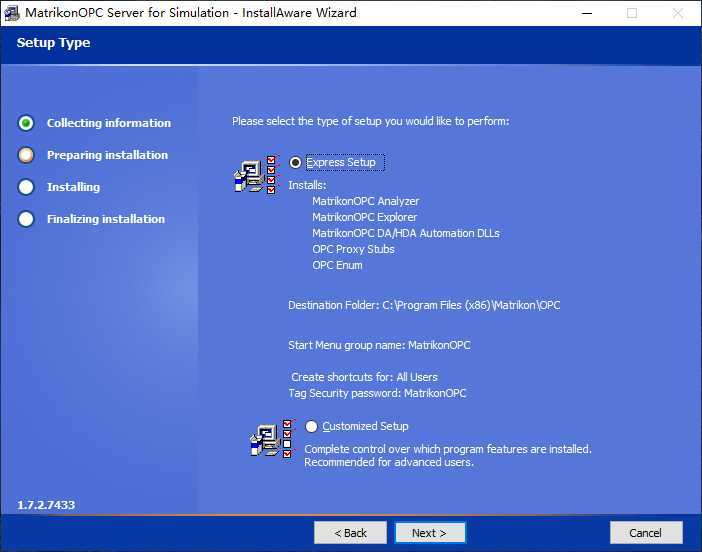Click the Installing step indicator circle
Image resolution: width=702 pixels, height=552 pixels.
pos(26,187)
